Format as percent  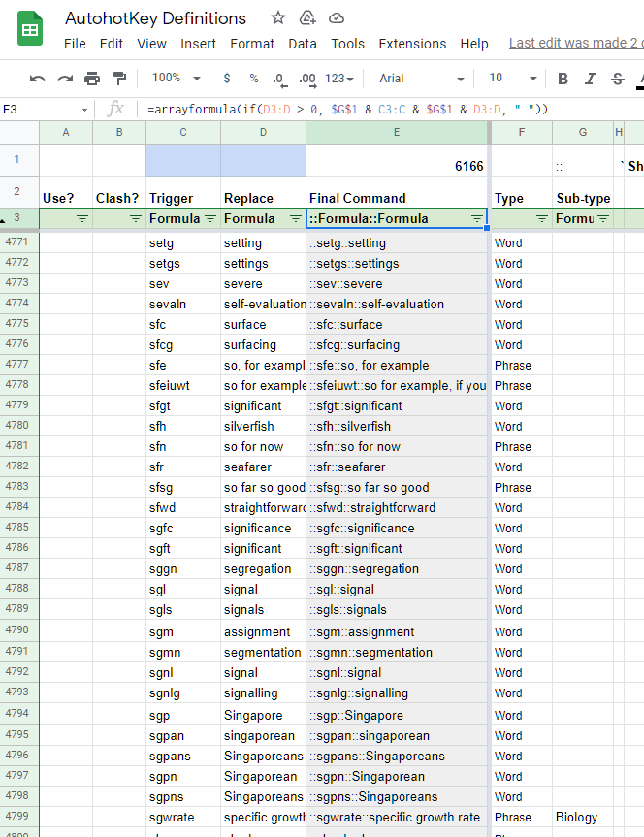[x=254, y=79]
